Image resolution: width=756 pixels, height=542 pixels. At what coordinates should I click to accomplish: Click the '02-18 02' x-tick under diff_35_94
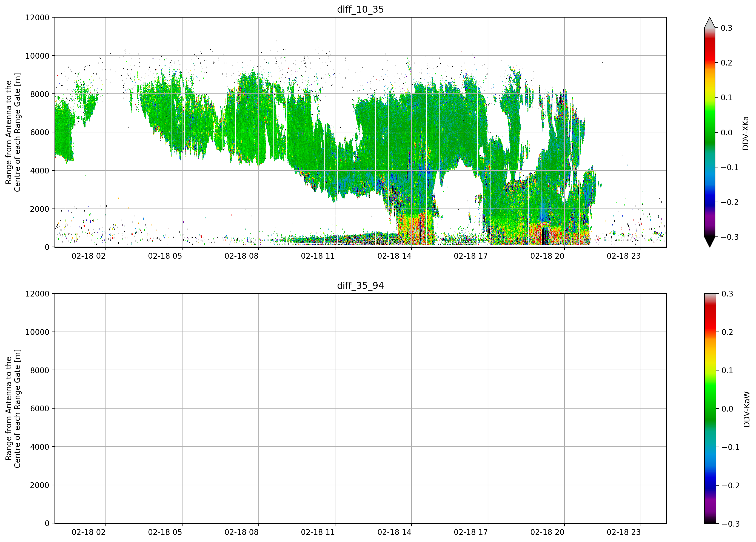coord(89,532)
